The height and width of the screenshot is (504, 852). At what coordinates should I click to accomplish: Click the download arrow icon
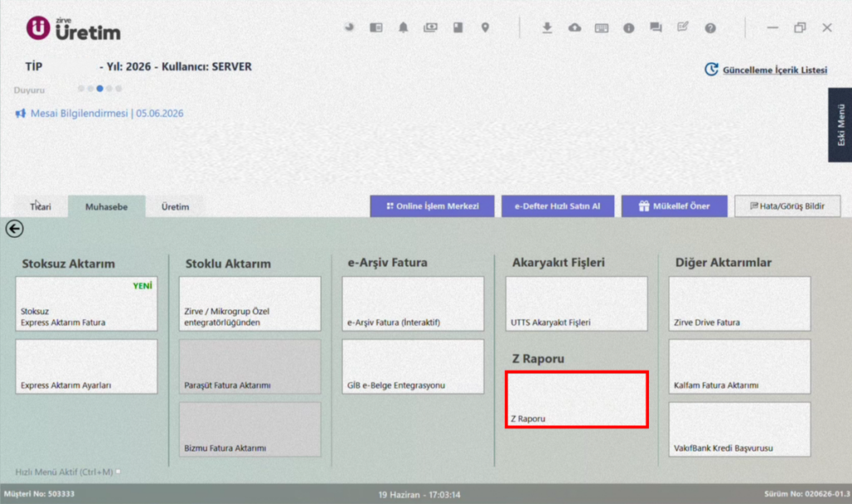coord(547,27)
